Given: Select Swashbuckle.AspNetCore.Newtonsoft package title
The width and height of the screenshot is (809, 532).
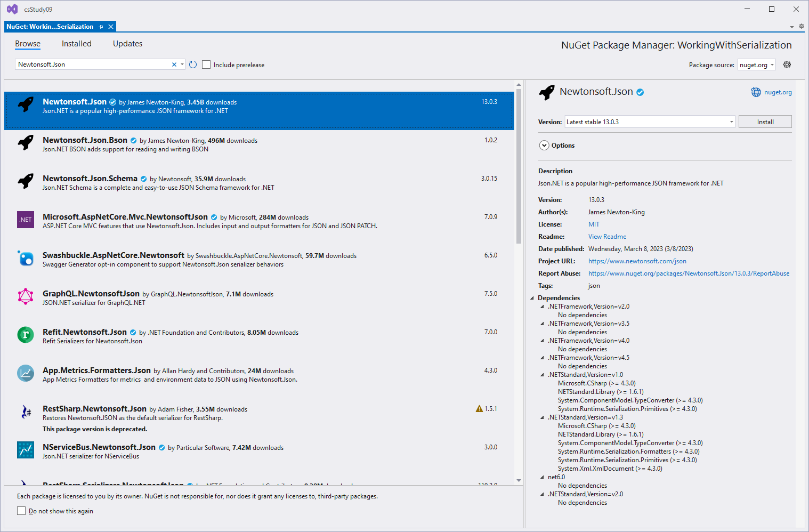Looking at the screenshot, I should click(114, 255).
